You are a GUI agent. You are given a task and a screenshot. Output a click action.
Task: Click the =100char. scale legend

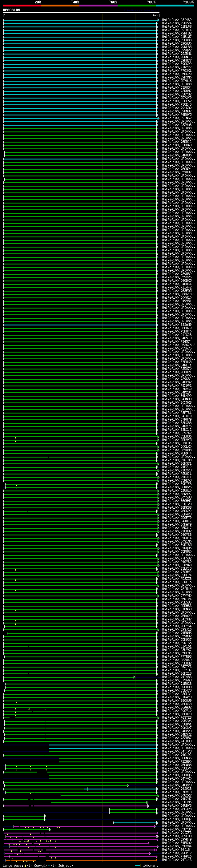(x=147, y=865)
